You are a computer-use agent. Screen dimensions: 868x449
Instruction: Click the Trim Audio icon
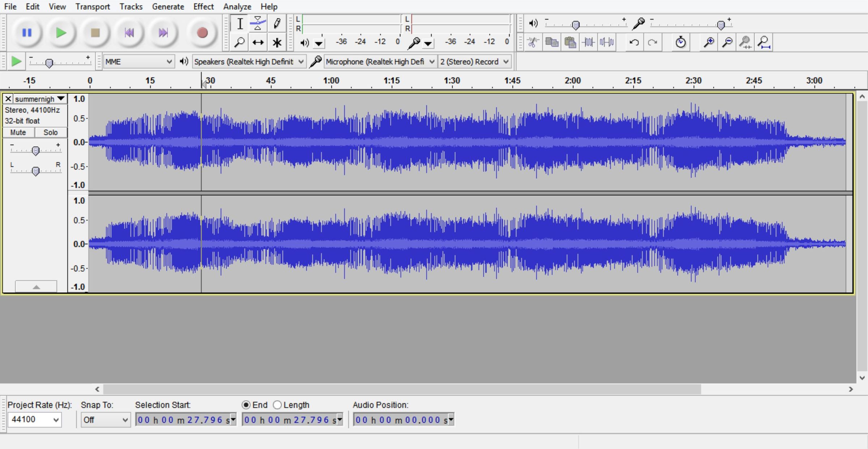click(x=588, y=42)
